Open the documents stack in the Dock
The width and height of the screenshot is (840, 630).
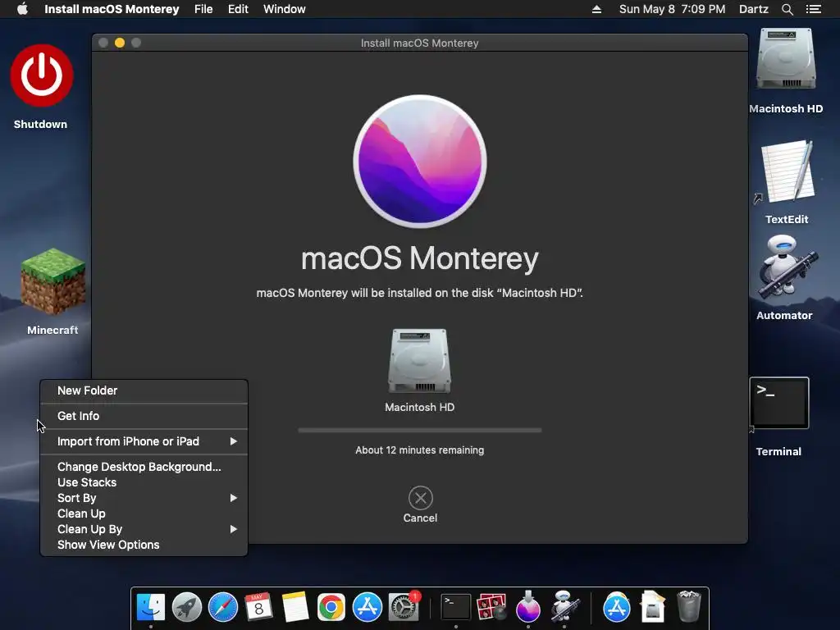(x=653, y=607)
